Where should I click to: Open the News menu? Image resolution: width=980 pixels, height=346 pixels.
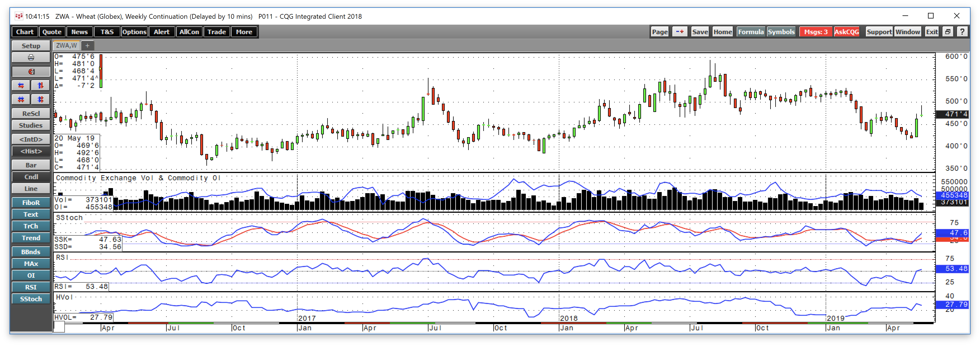coord(79,32)
